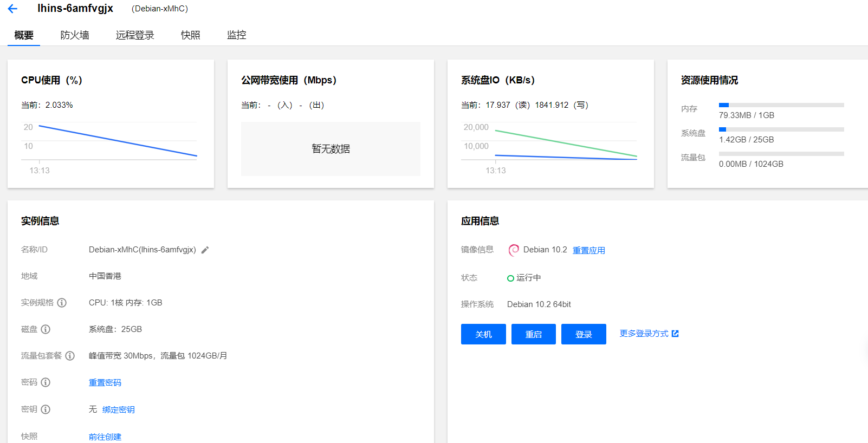Show info tooltip next to 密码
Screen dimensions: 868x443
coord(46,382)
